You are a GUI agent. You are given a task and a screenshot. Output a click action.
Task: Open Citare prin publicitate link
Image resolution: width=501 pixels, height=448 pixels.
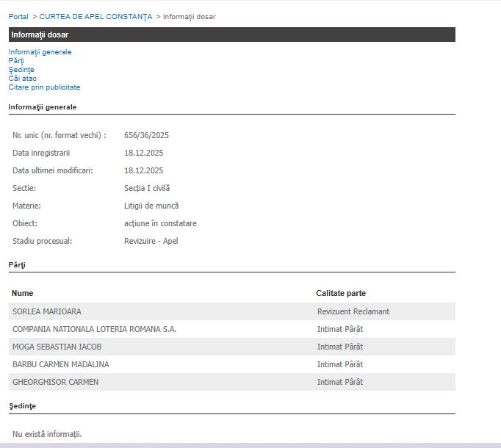pos(44,87)
